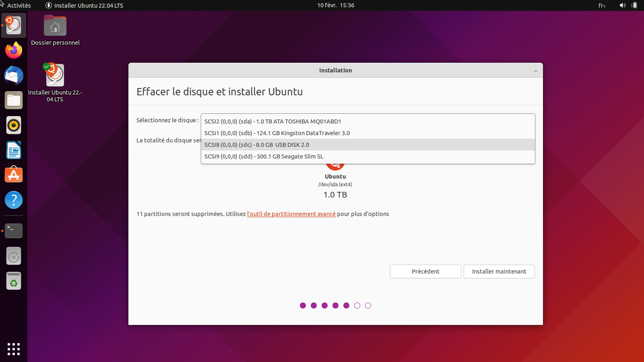Open Installer Ubuntu 22.04 LTS app menu
644x362 pixels.
[x=85, y=5]
